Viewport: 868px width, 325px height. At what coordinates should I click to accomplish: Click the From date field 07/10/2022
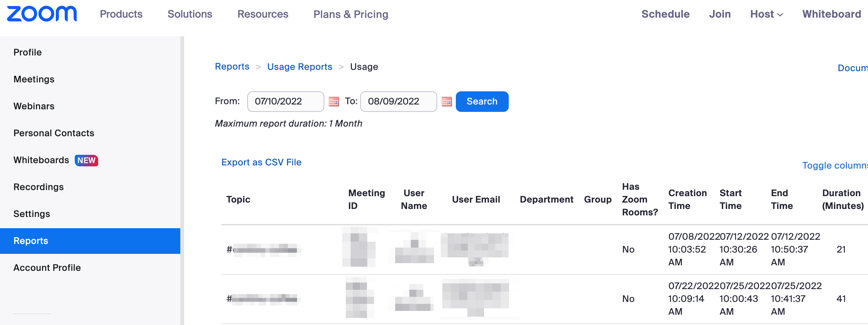[285, 101]
